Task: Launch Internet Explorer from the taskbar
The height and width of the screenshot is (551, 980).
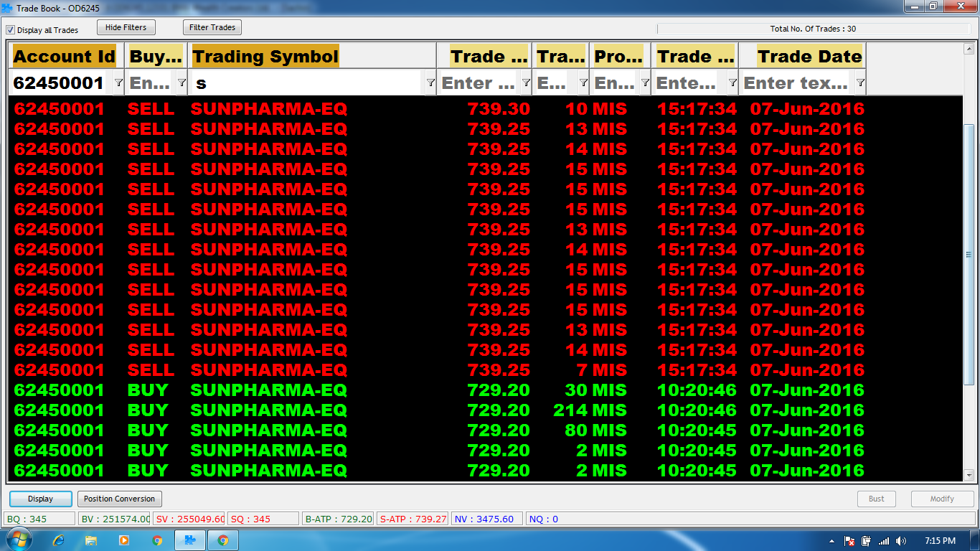Action: (x=59, y=540)
